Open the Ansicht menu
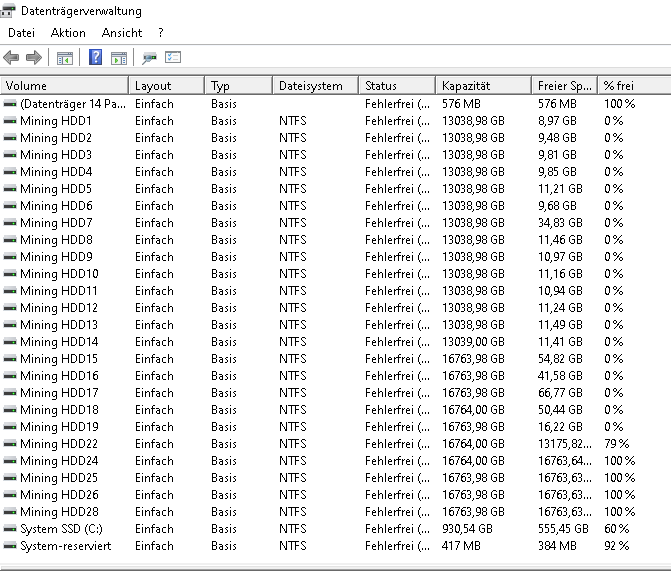This screenshot has width=671, height=571. click(122, 33)
